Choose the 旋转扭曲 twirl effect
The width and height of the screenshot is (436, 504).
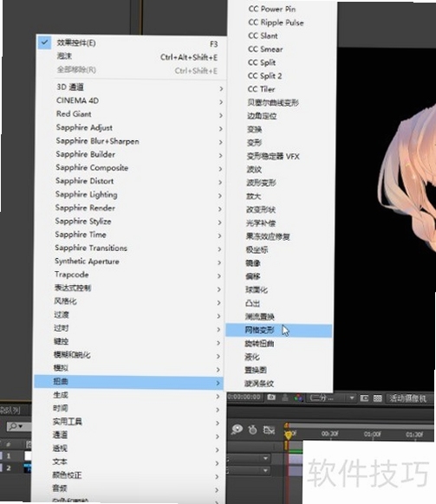(x=278, y=344)
